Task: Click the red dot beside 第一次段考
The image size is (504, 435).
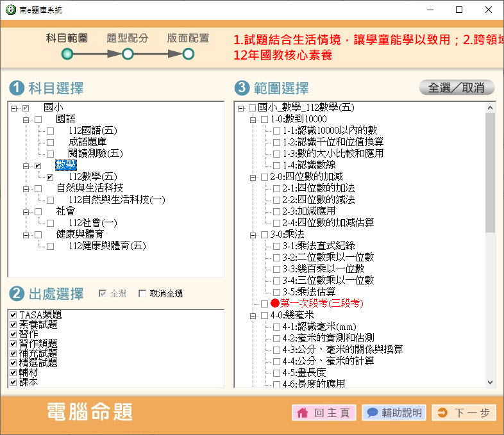Action: 275,304
